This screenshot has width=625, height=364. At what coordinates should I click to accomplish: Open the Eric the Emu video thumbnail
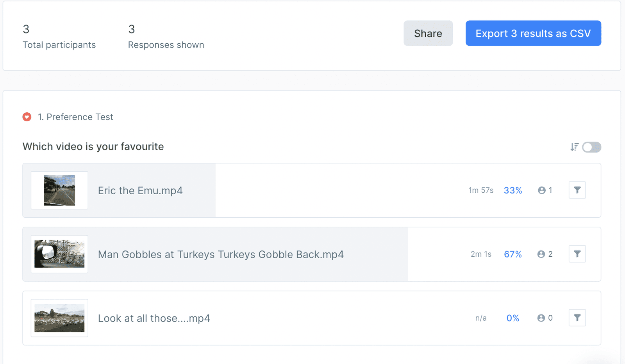(x=59, y=190)
